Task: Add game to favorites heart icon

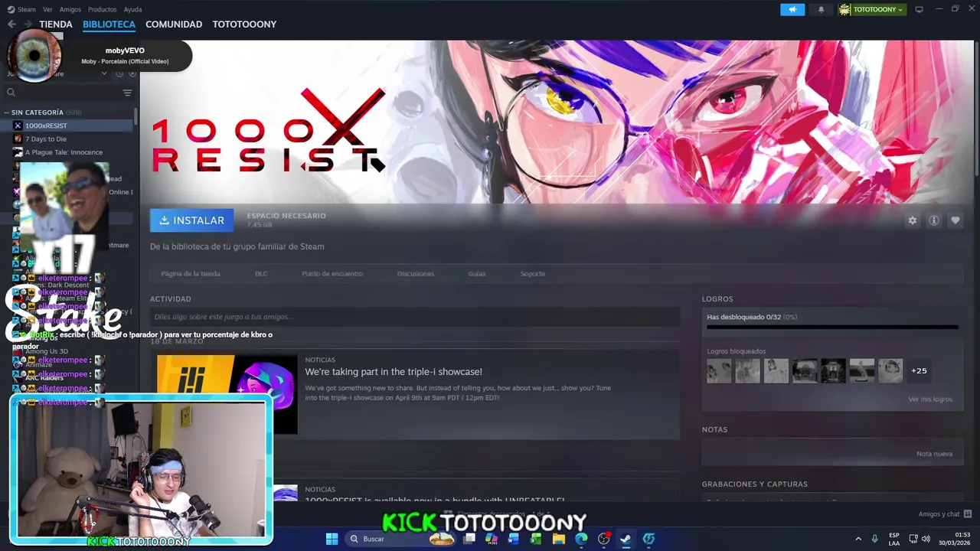Action: coord(955,220)
